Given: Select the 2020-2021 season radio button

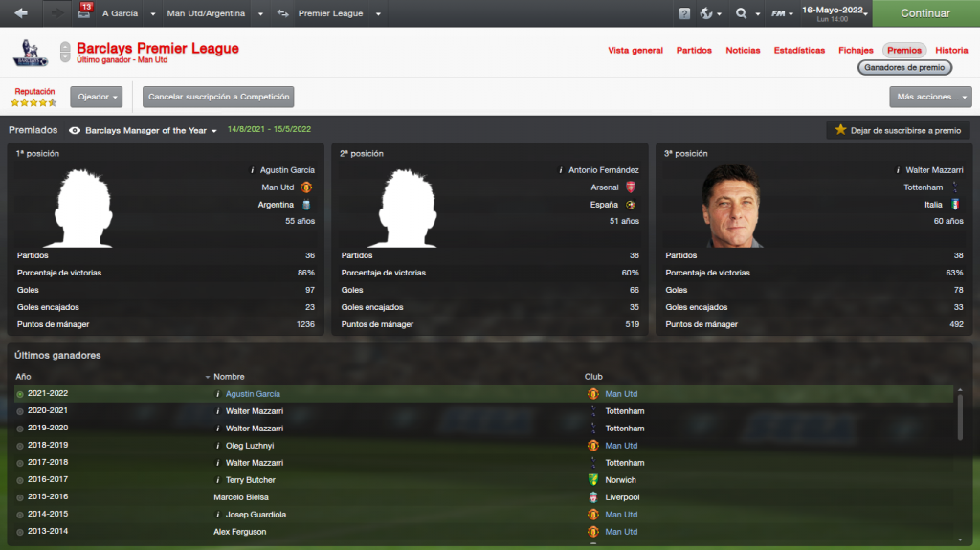Looking at the screenshot, I should tap(20, 411).
